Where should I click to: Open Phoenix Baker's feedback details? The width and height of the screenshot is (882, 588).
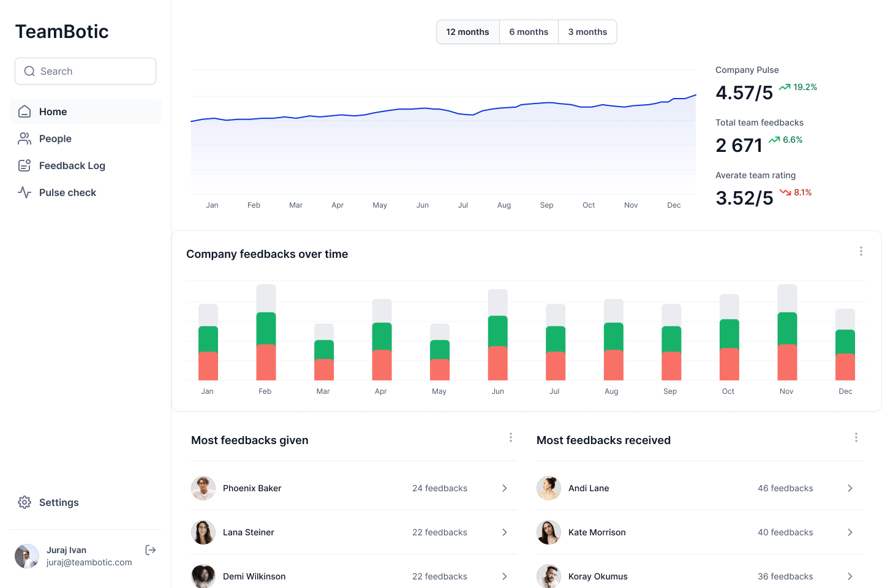[x=505, y=488]
